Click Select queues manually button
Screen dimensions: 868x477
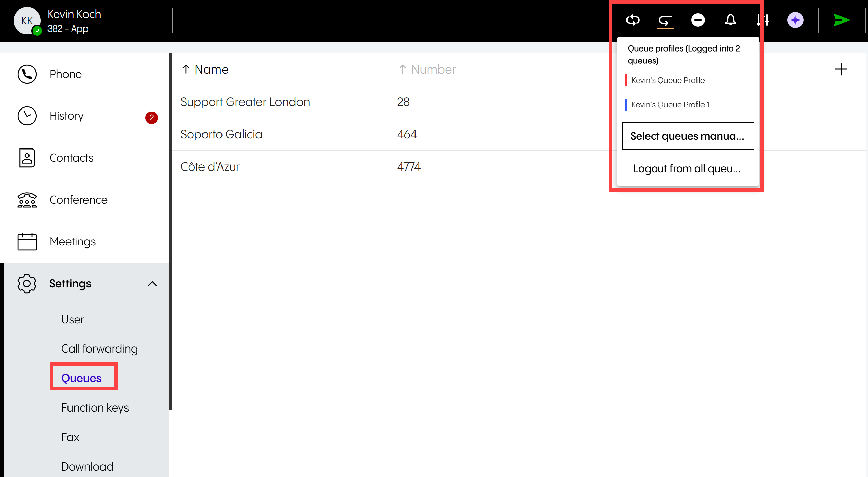coord(688,136)
